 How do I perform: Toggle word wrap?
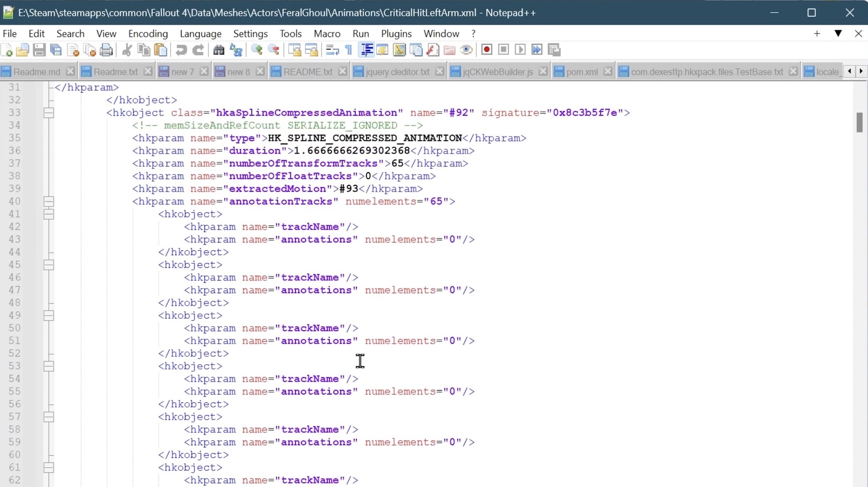pos(332,50)
